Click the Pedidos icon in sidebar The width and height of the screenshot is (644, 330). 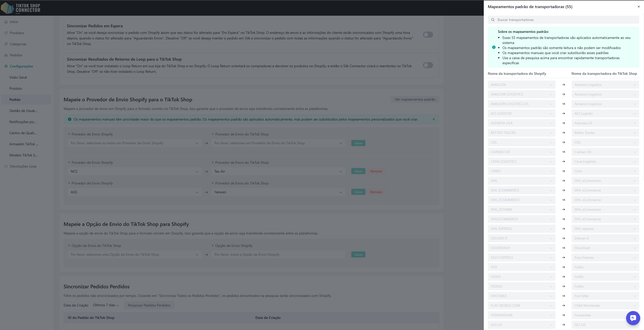coord(6,55)
